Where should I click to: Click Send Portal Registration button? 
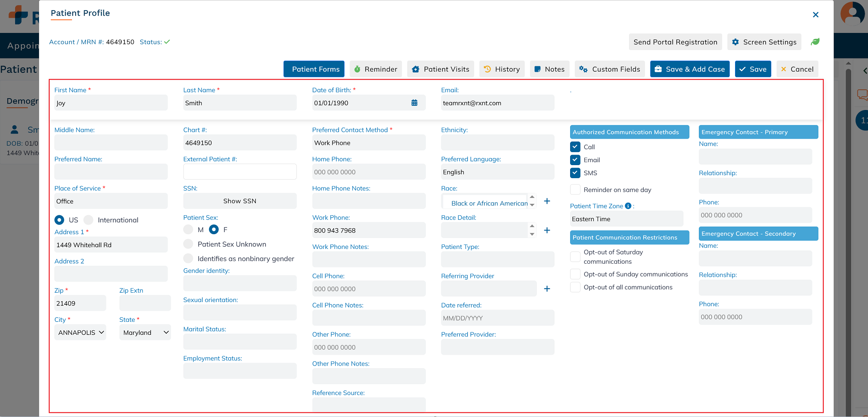pyautogui.click(x=675, y=42)
